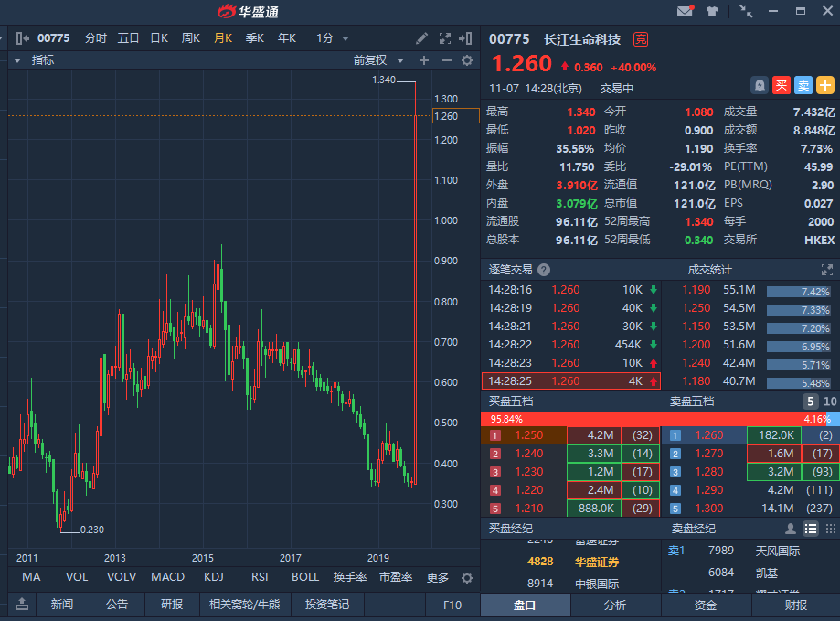Switch chart to 分时 view
This screenshot has height=621, width=840.
click(96, 38)
